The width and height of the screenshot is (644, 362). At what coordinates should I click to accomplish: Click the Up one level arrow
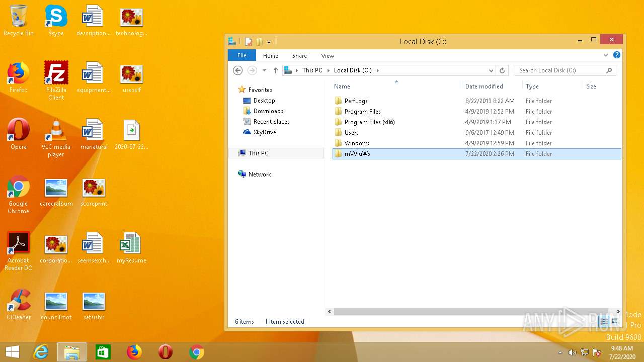pyautogui.click(x=275, y=70)
